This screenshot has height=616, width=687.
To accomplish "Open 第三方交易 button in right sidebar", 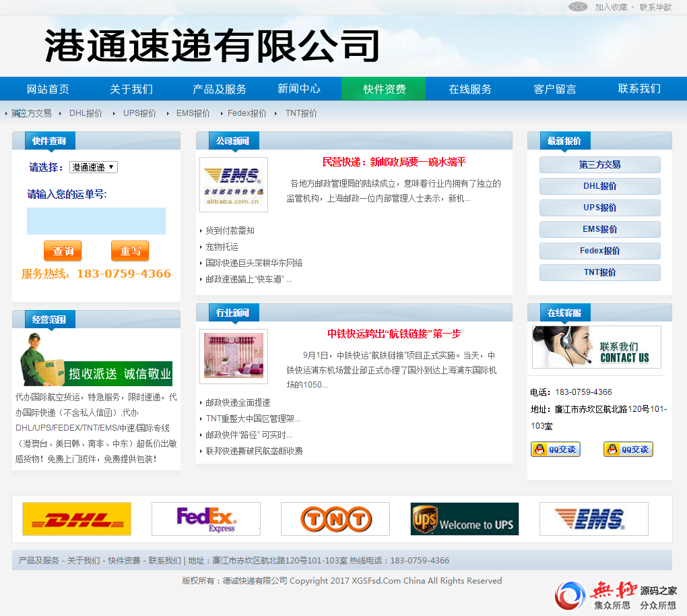I will pyautogui.click(x=599, y=165).
